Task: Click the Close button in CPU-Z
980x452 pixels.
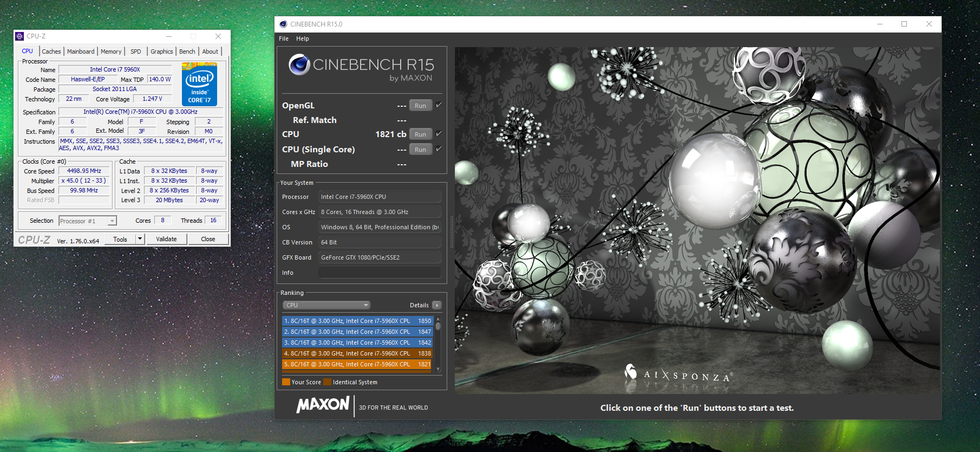Action: pos(208,239)
